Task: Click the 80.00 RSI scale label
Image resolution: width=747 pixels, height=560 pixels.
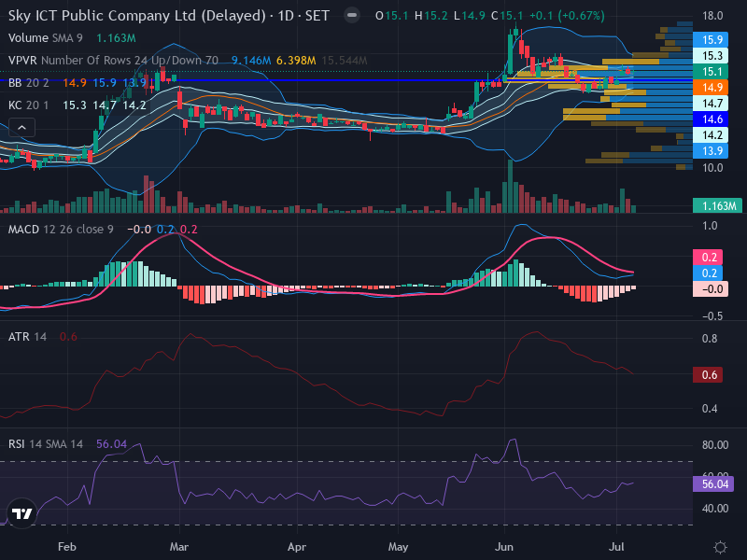Action: (x=715, y=445)
